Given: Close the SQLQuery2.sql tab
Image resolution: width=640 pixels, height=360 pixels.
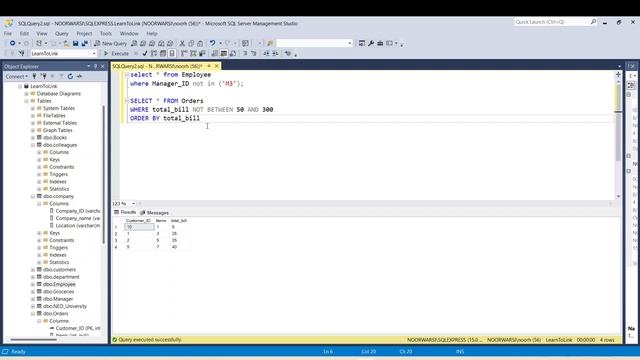Looking at the screenshot, I should 217,66.
